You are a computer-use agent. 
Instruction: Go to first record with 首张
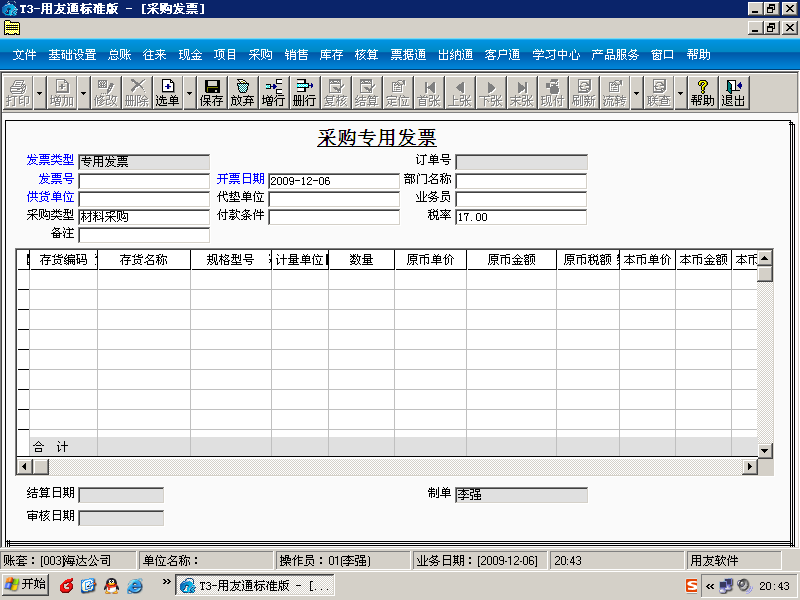pos(429,92)
